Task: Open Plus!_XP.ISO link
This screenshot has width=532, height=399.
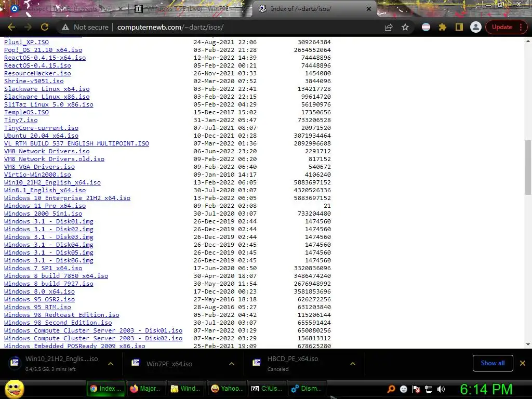Action: (x=26, y=42)
